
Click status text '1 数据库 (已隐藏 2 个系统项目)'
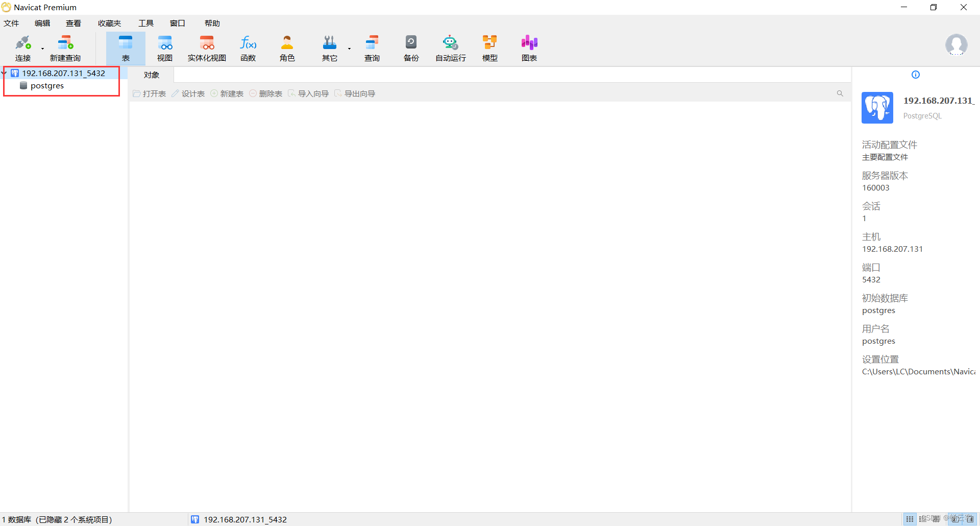pyautogui.click(x=57, y=519)
